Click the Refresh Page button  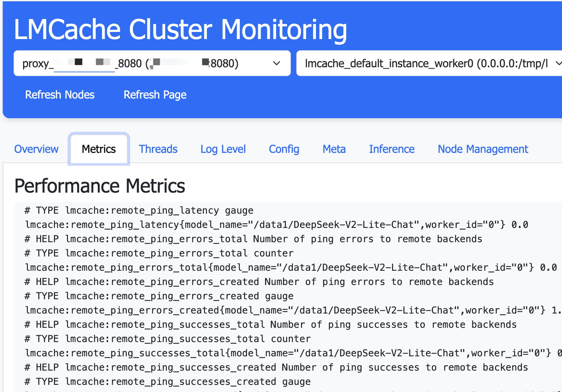tap(155, 94)
